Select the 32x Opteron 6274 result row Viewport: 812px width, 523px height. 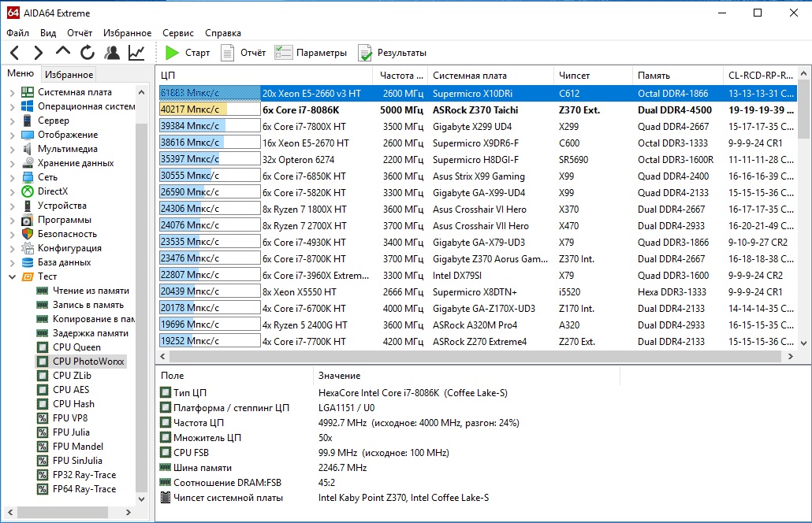[478, 159]
